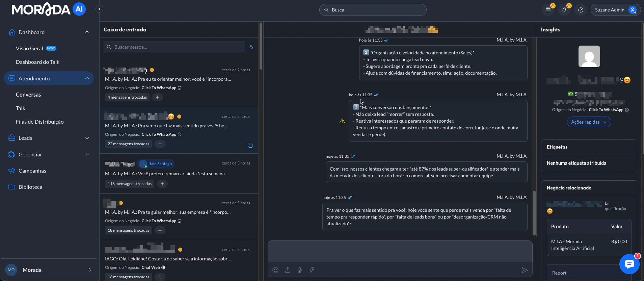This screenshot has height=281, width=644.
Task: Open the list icon in the top bar
Action: click(548, 10)
